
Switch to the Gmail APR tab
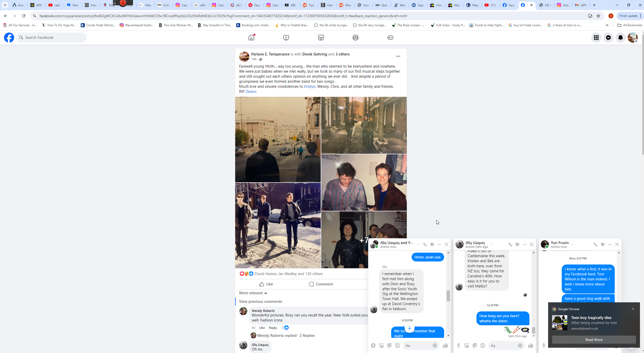(x=581, y=5)
